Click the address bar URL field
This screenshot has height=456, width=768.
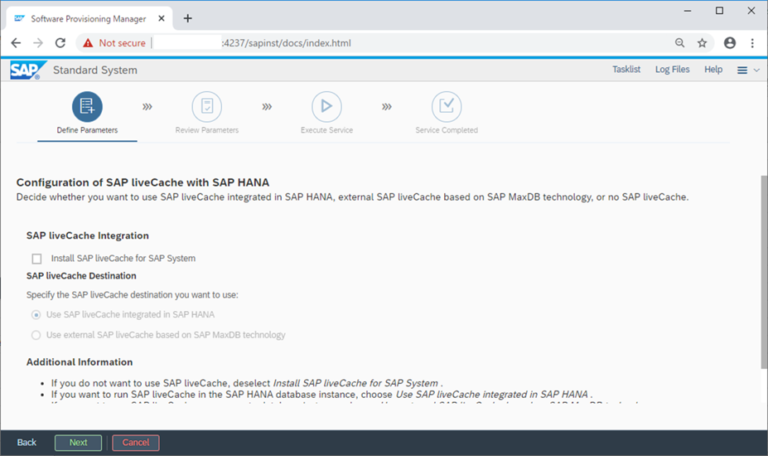400,43
